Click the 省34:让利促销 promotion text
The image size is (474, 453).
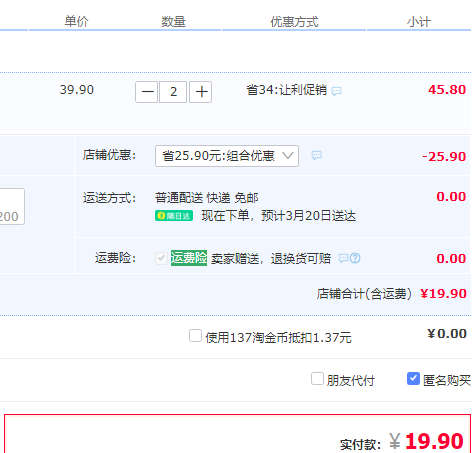tap(286, 90)
